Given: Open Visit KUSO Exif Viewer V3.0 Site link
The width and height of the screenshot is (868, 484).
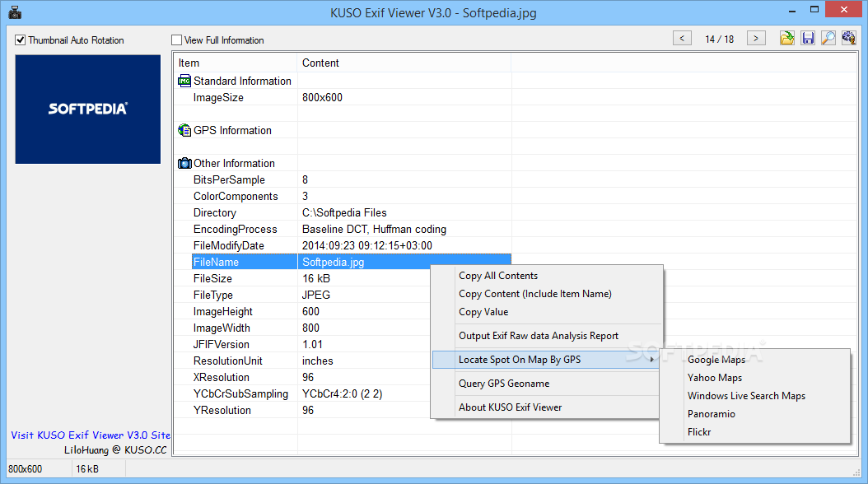Looking at the screenshot, I should click(x=91, y=435).
